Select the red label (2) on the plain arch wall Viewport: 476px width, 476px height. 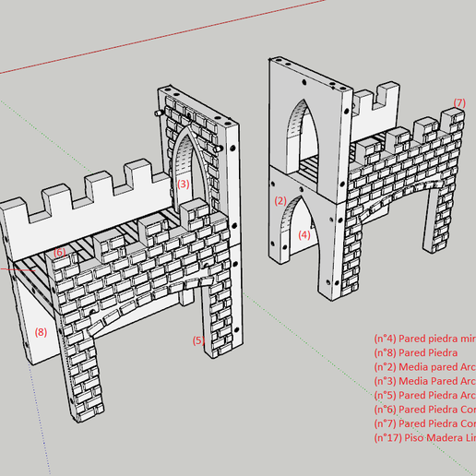280,201
